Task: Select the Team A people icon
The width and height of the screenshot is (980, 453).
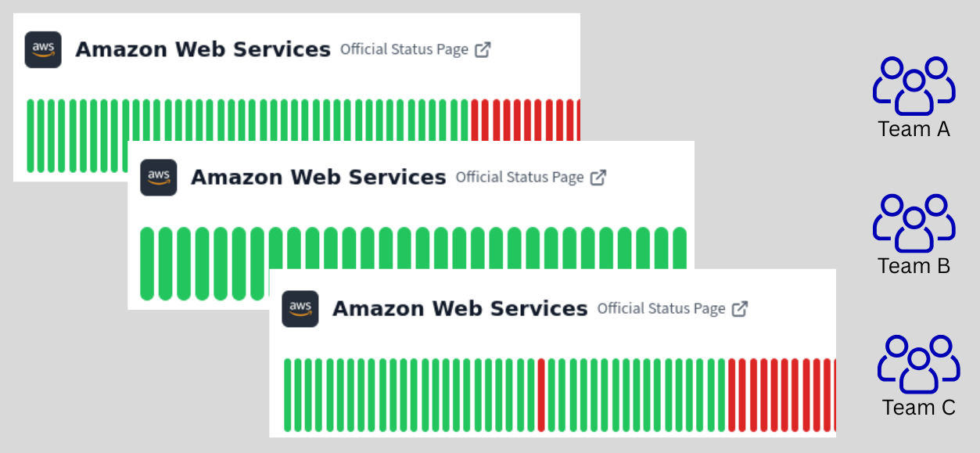Action: (914, 85)
